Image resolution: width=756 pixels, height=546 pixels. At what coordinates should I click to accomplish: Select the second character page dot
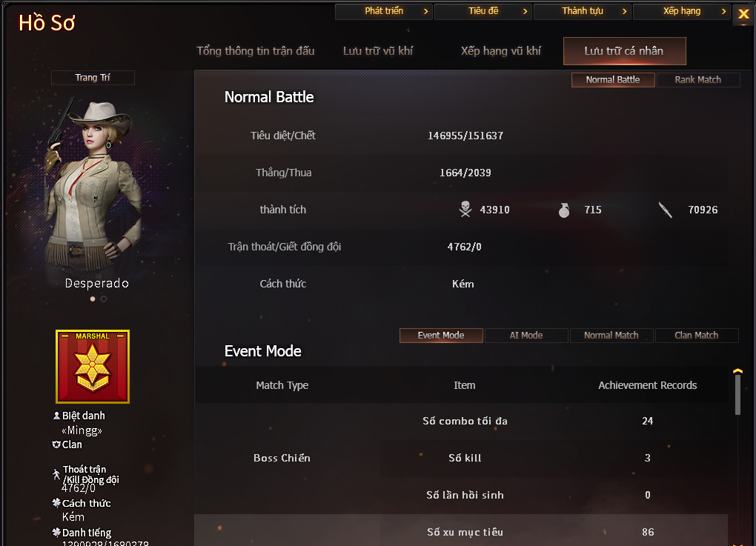coord(104,299)
